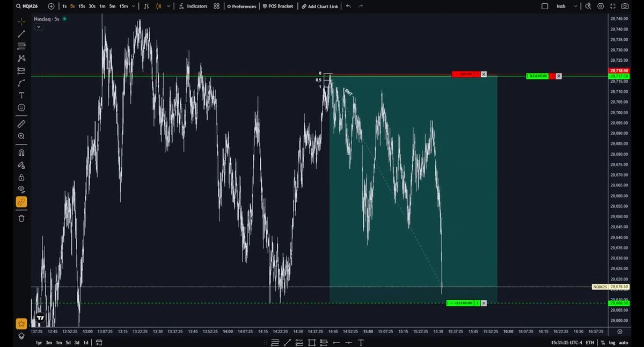
Task: Cancel the +$2,020.00 green order
Action: pos(559,76)
